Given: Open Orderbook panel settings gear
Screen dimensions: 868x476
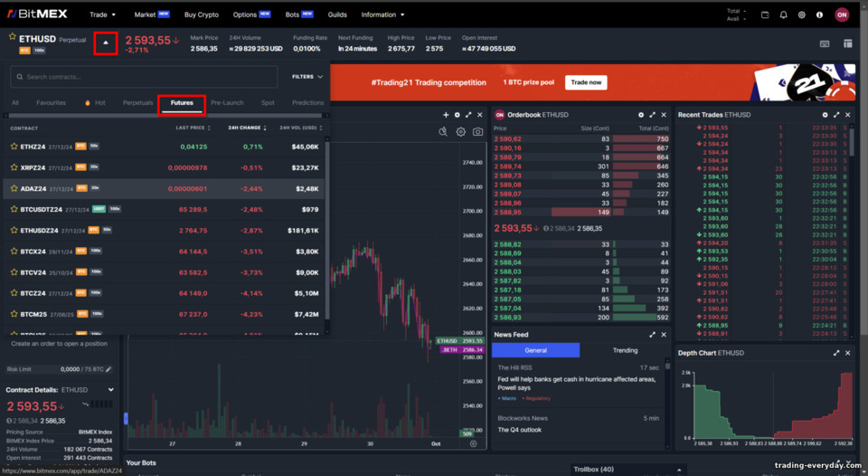Looking at the screenshot, I should pos(641,115).
